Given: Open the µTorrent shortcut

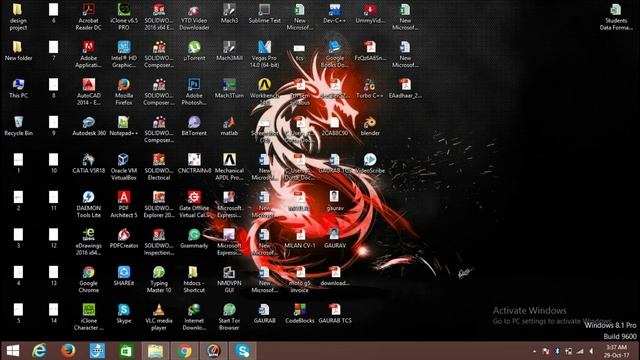Looking at the screenshot, I should point(194,51).
